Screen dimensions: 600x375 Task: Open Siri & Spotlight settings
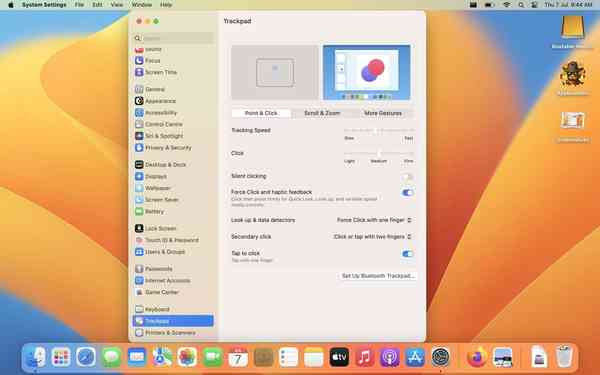(x=173, y=136)
